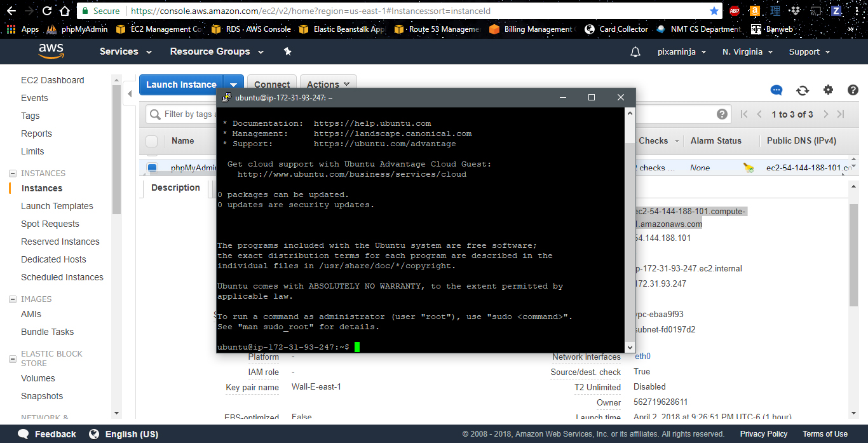Click the Launch Instance button
This screenshot has height=443, width=868.
pos(181,85)
